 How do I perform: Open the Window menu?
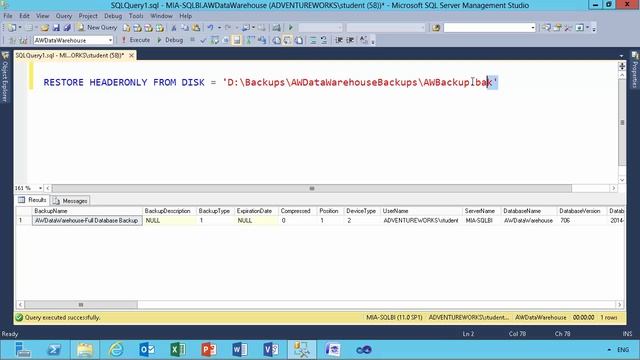161,16
